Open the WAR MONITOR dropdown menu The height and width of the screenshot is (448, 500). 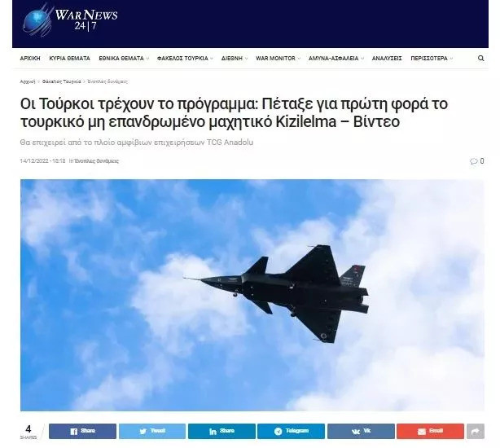coord(278,59)
